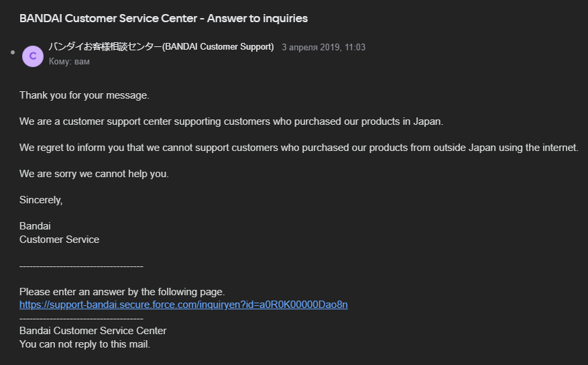Click the email date 3 апреля 2019, 11:03

323,47
